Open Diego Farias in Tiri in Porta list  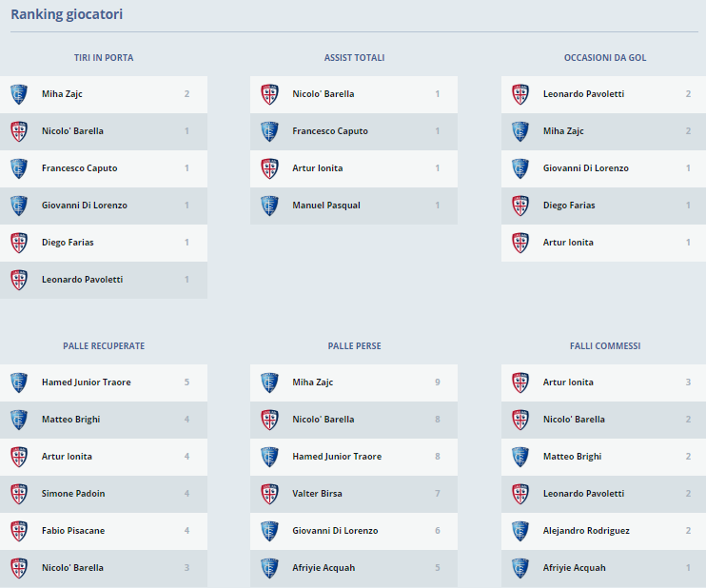(x=68, y=243)
